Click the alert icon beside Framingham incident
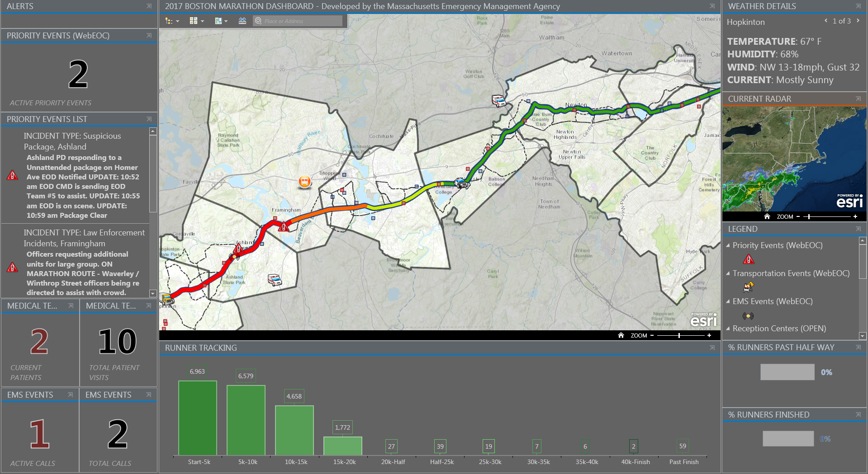868x474 pixels. click(13, 267)
